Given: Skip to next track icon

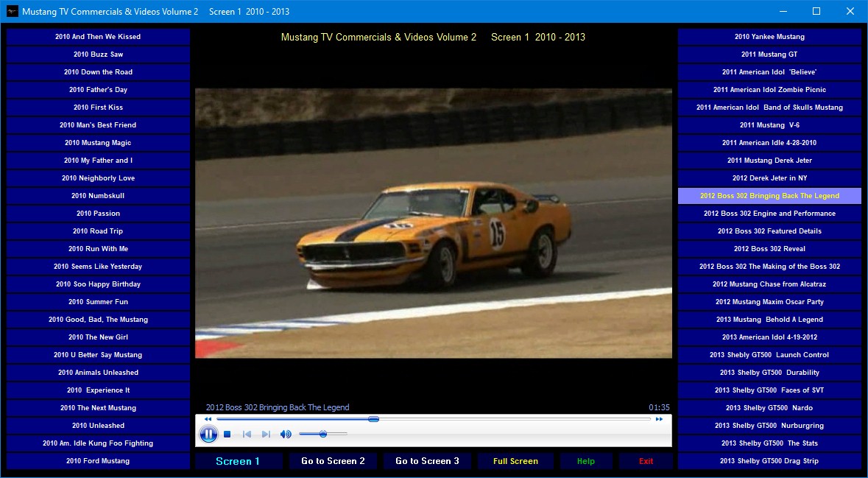Looking at the screenshot, I should tap(266, 435).
